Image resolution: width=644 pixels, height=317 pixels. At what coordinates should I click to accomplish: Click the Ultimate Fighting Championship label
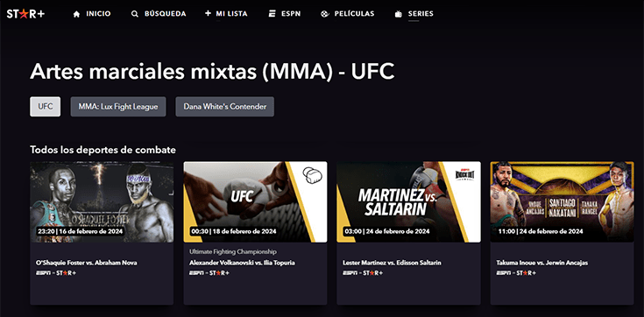233,251
